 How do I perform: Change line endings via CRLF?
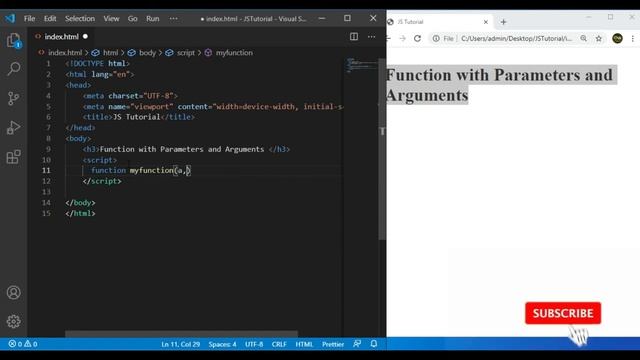(279, 344)
